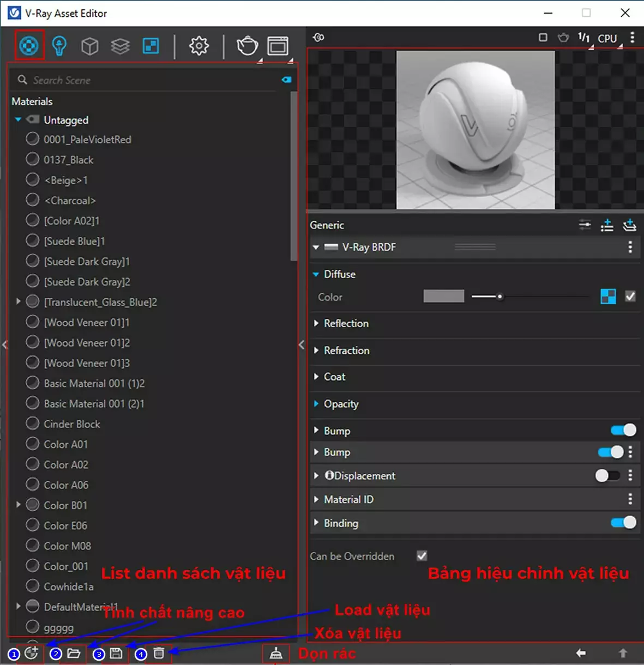Screen dimensions: 644x665
Task: Open the Lights panel
Action: point(59,46)
